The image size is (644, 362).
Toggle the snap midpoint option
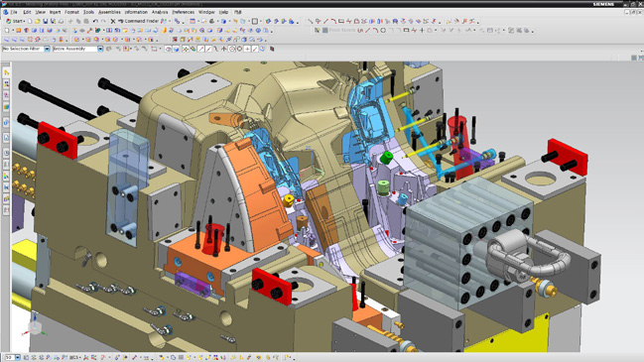click(x=208, y=49)
